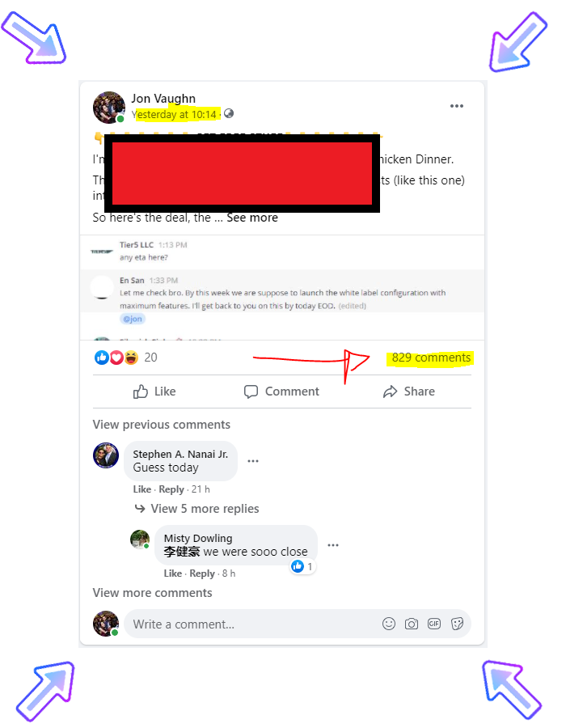This screenshot has height=728, width=566.
Task: Open Jon Vaughn's profile name
Action: coord(163,99)
